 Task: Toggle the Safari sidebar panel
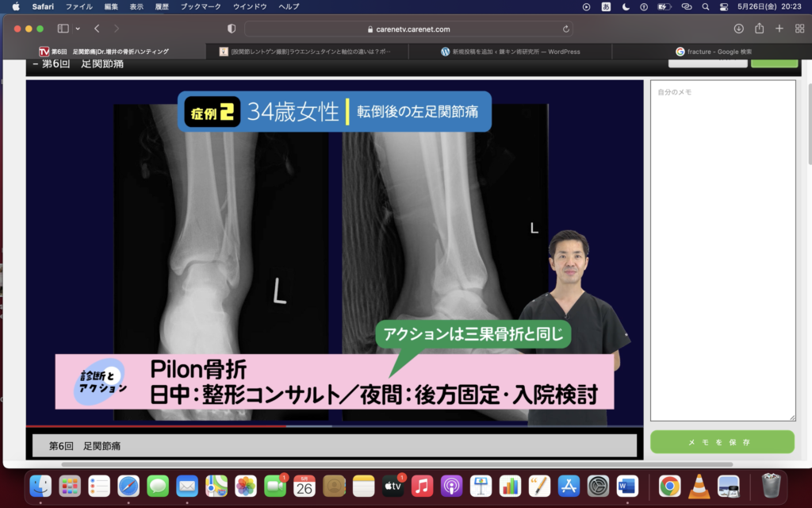pos(63,29)
